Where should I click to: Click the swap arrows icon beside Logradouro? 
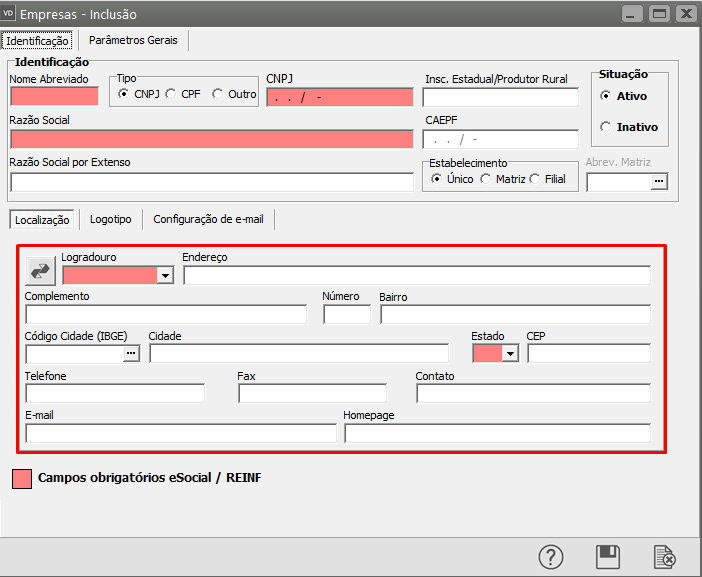pos(41,271)
